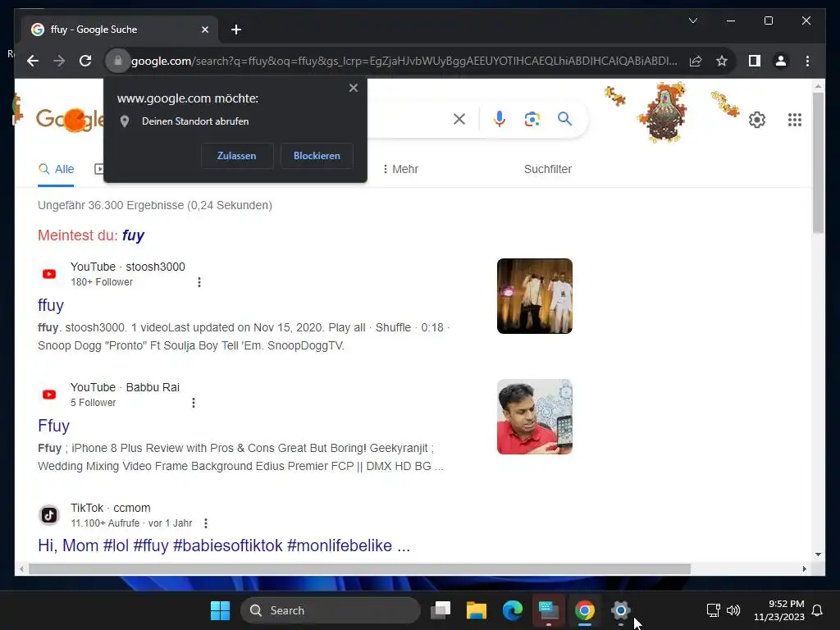840x630 pixels.
Task: Go back using the browser back arrow
Action: [x=33, y=61]
